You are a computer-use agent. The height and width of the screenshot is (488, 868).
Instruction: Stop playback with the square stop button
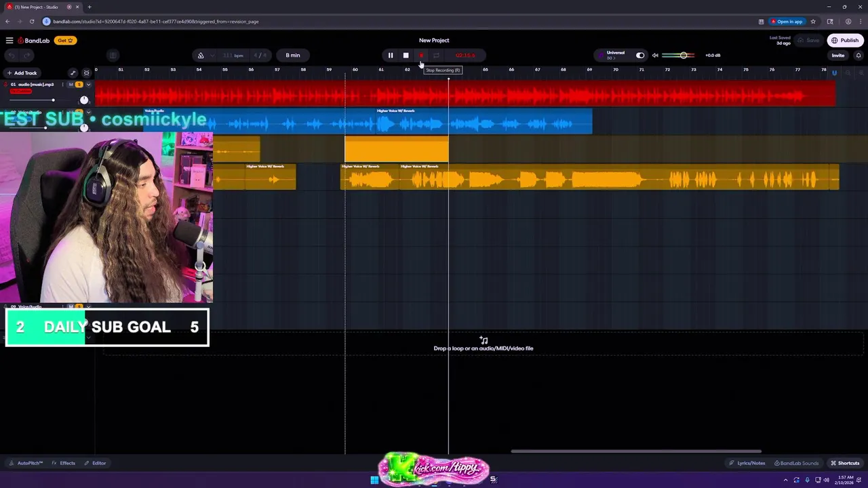406,56
